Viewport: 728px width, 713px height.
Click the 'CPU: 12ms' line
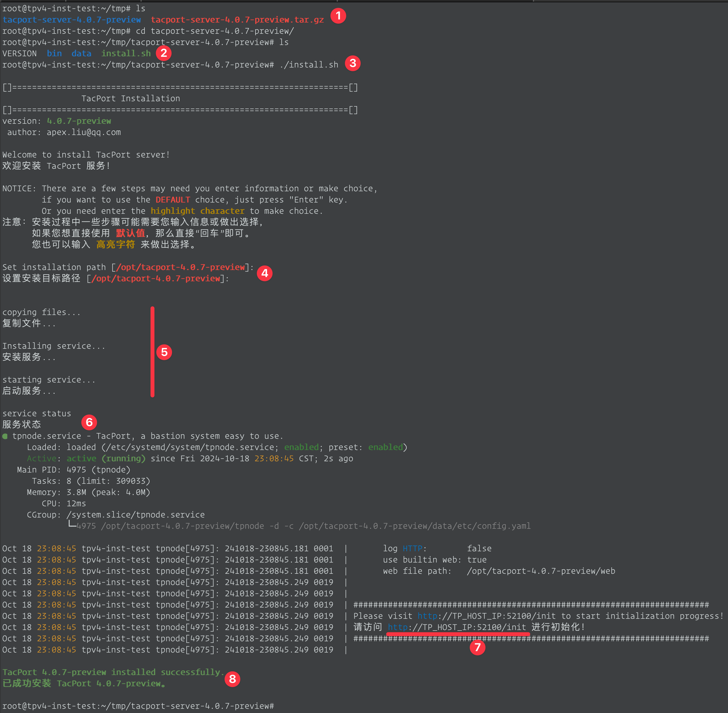(x=64, y=503)
